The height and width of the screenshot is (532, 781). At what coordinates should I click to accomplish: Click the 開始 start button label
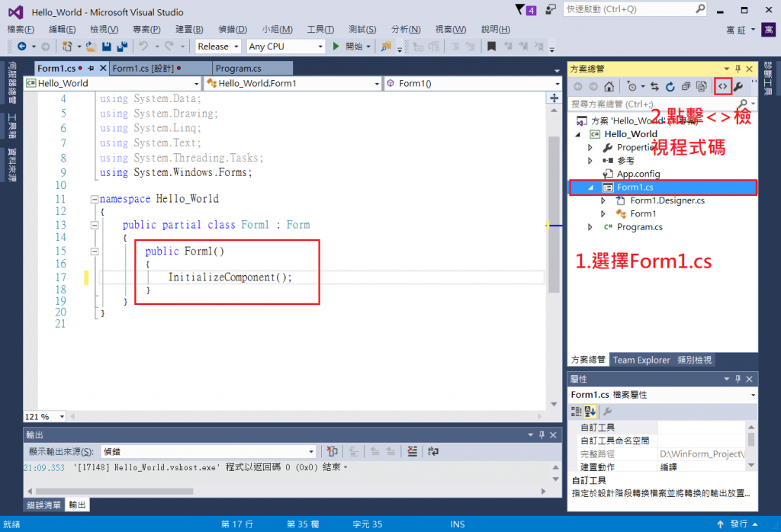354,46
